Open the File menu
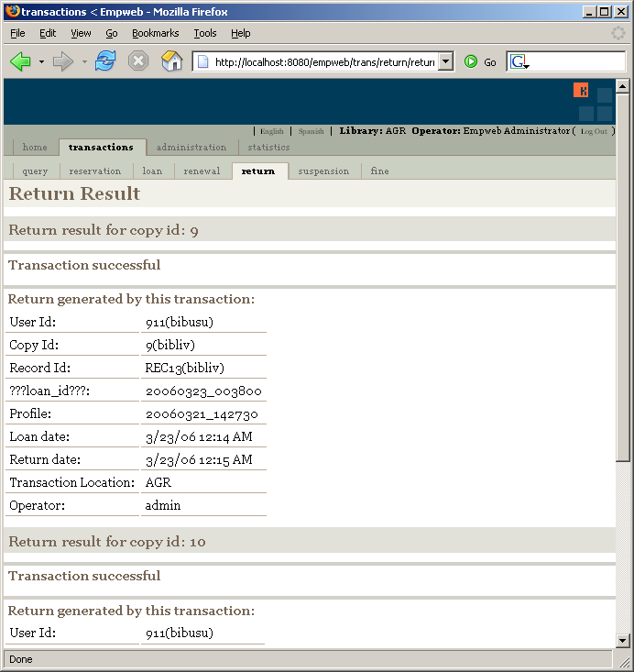This screenshot has height=672, width=634. pos(17,33)
